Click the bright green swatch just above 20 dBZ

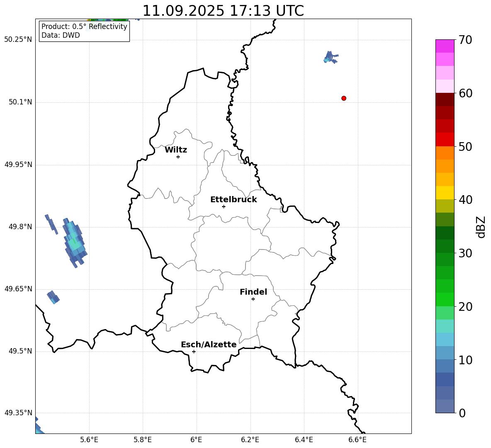445,299
